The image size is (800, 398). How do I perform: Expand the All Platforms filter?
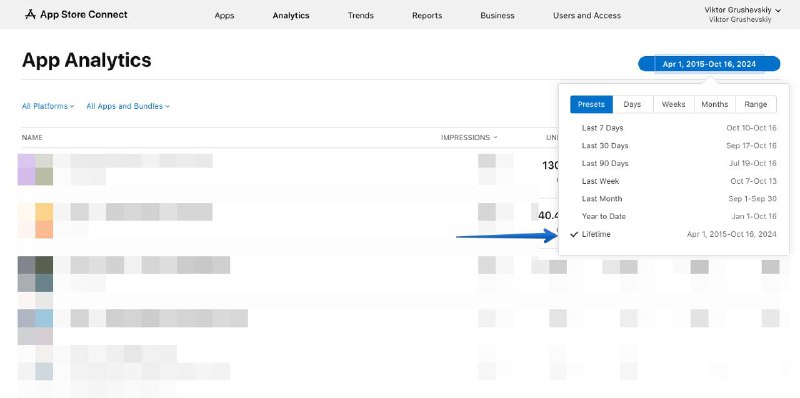(48, 106)
